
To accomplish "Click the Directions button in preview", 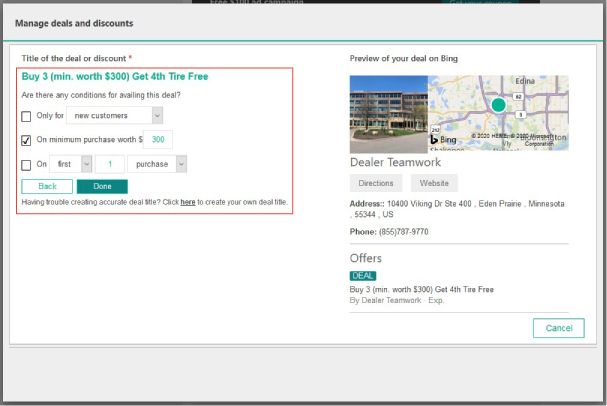I will pos(376,183).
